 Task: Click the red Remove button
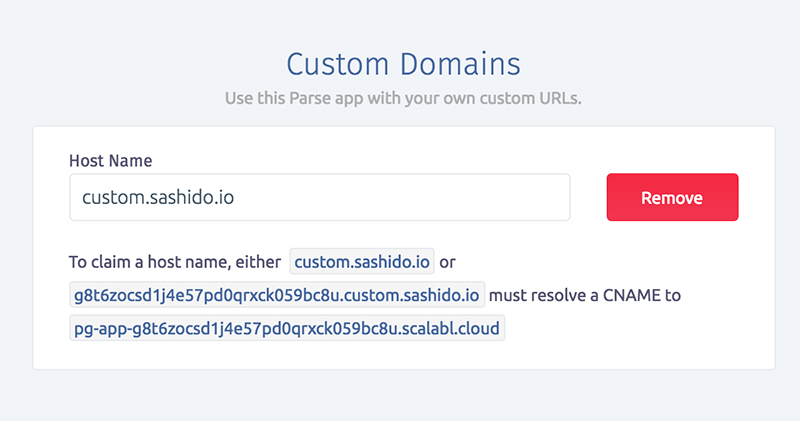pyautogui.click(x=672, y=197)
